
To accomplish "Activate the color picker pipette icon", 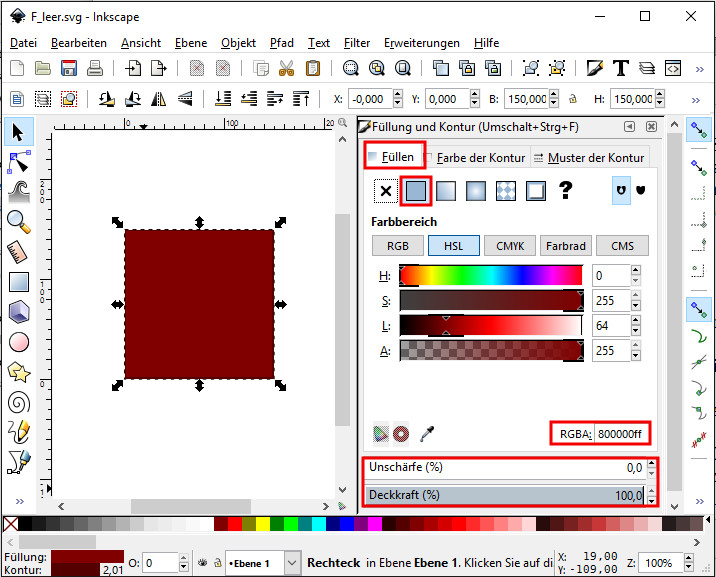I will 428,433.
